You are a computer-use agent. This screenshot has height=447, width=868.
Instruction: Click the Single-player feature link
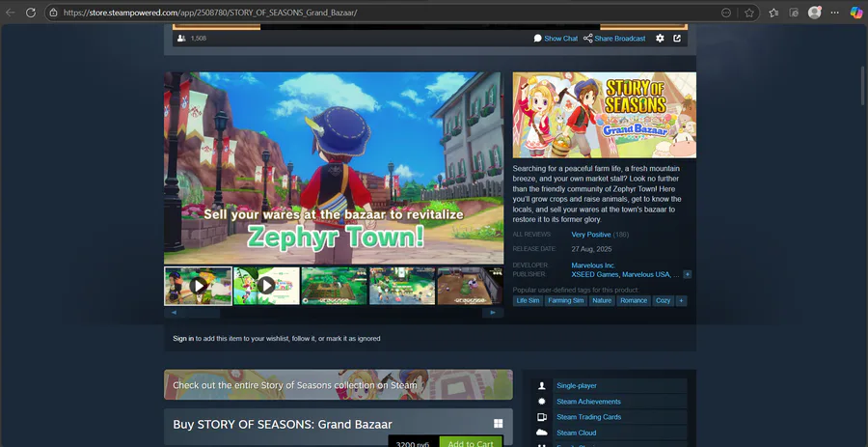tap(577, 385)
